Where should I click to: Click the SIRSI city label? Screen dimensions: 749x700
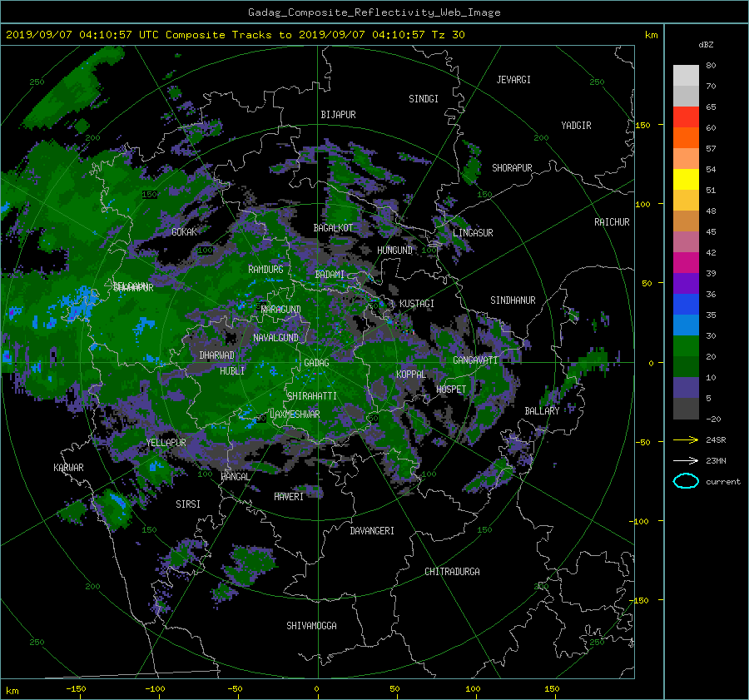tap(188, 504)
